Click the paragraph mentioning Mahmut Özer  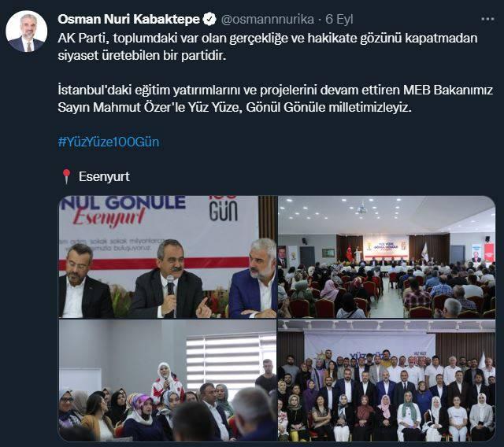pos(275,98)
